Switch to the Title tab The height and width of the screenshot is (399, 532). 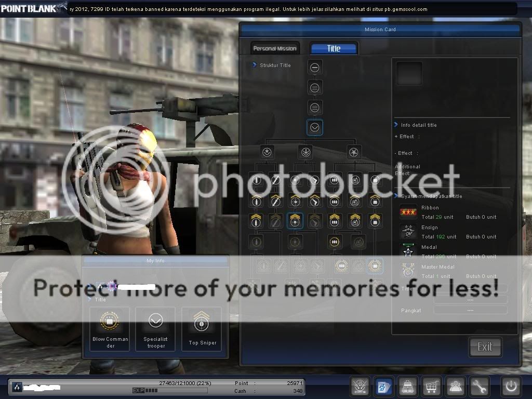[334, 48]
